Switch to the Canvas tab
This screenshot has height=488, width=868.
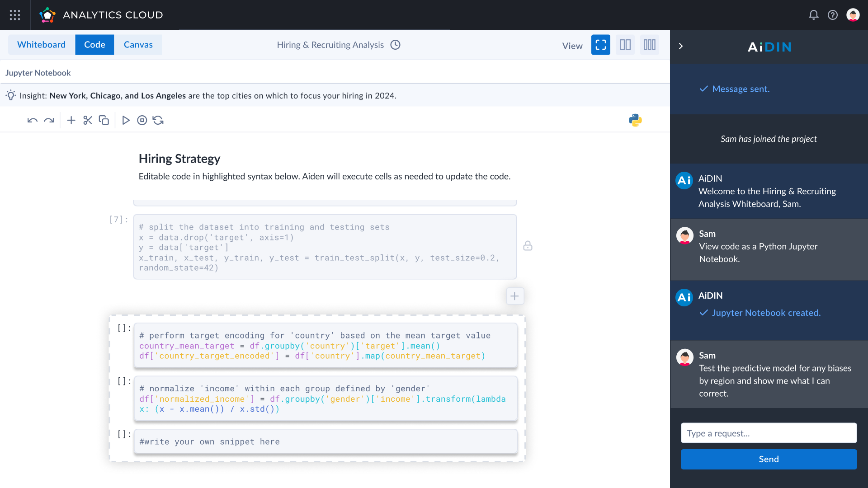click(x=138, y=45)
